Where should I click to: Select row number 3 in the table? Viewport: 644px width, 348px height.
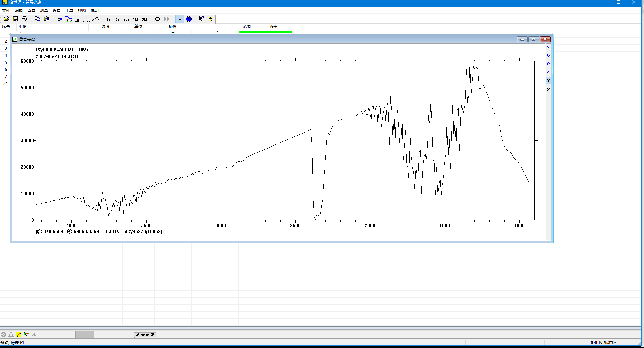coord(6,48)
